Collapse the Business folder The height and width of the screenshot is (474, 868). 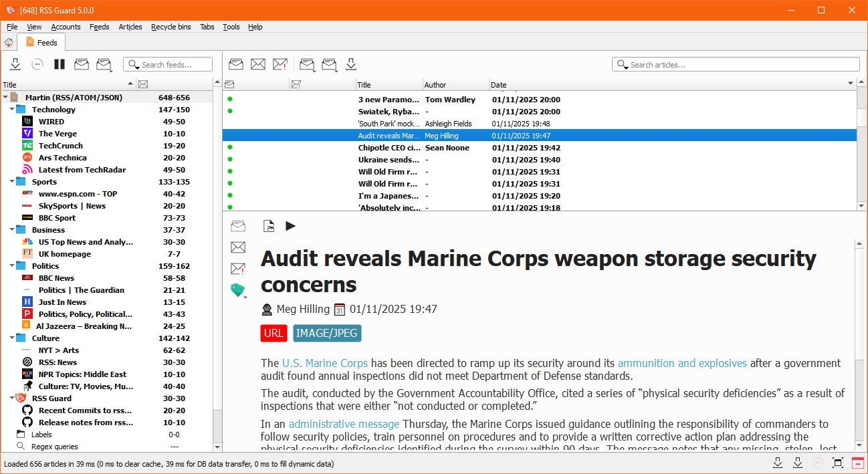tap(12, 230)
